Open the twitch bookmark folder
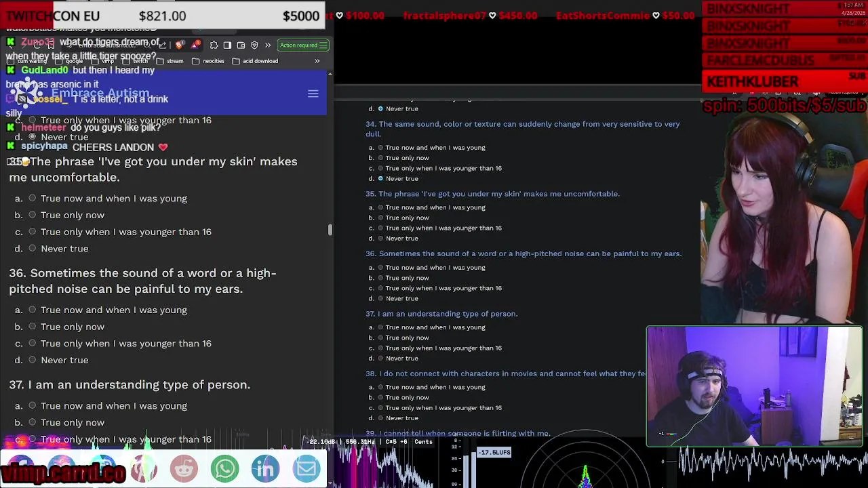Image resolution: width=868 pixels, height=488 pixels. (135, 61)
